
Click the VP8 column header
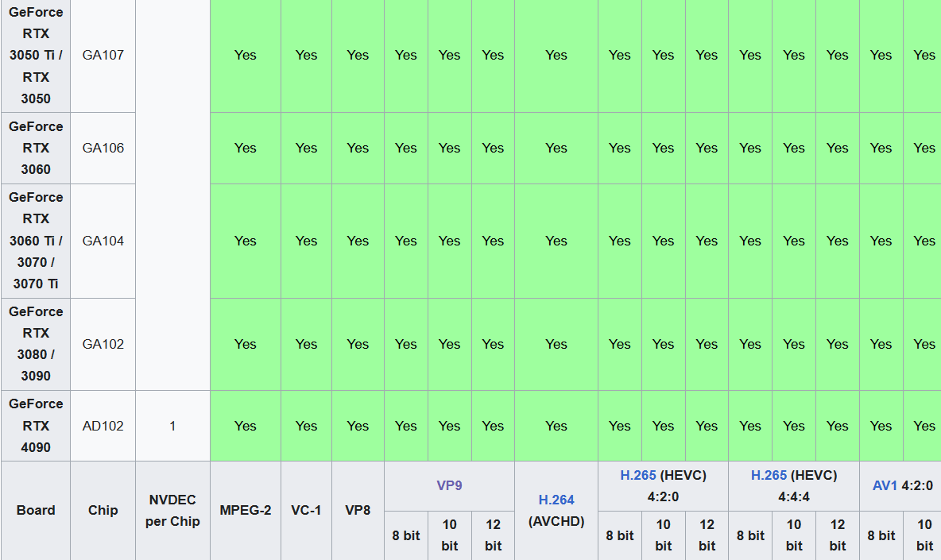358,511
